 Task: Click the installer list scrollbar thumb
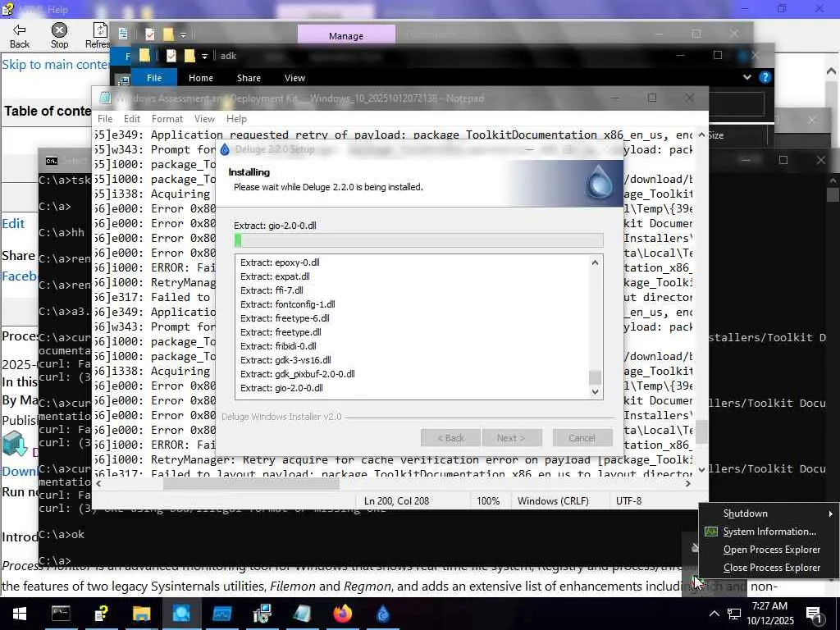coord(596,377)
